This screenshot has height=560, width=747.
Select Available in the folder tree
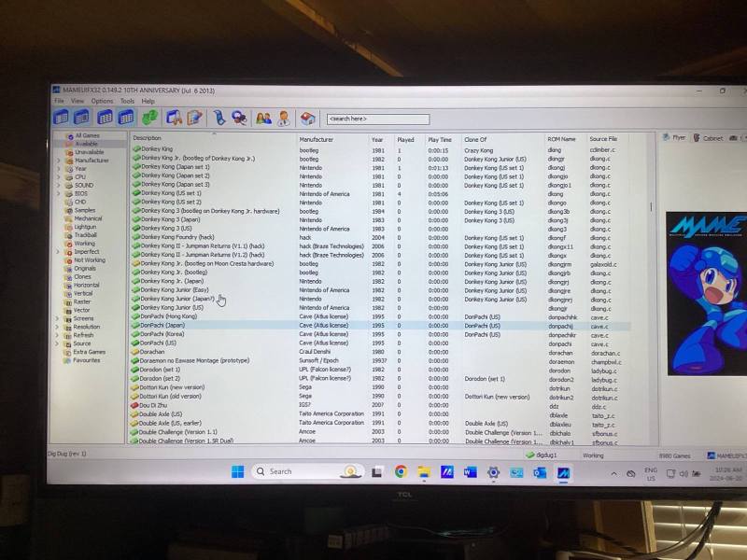(x=86, y=144)
